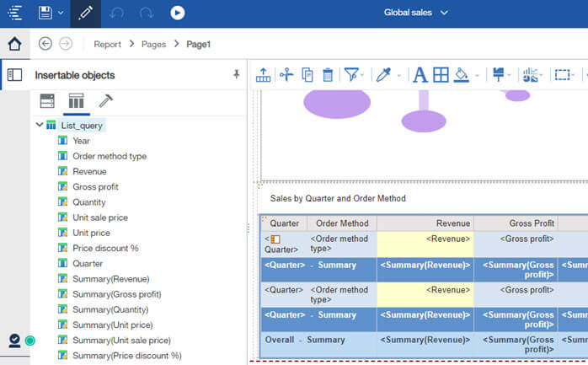Click the Background color paint bucket icon
This screenshot has width=588, height=365.
[462, 75]
